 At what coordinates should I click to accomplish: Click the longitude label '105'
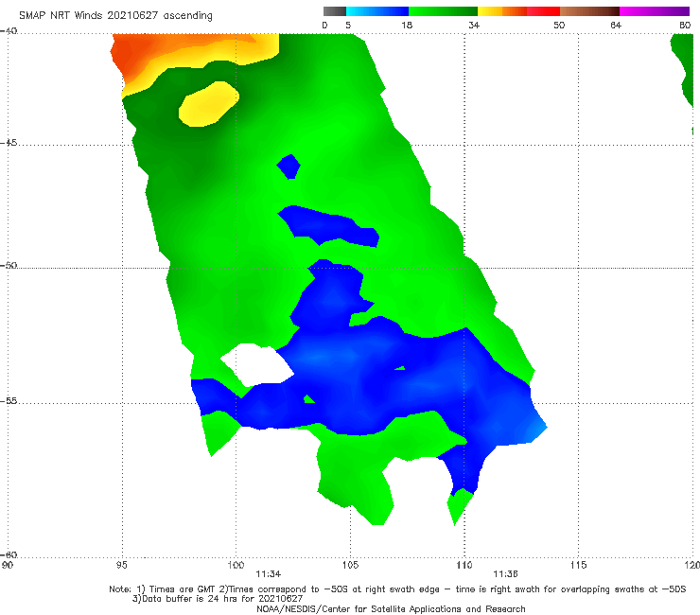point(350,565)
